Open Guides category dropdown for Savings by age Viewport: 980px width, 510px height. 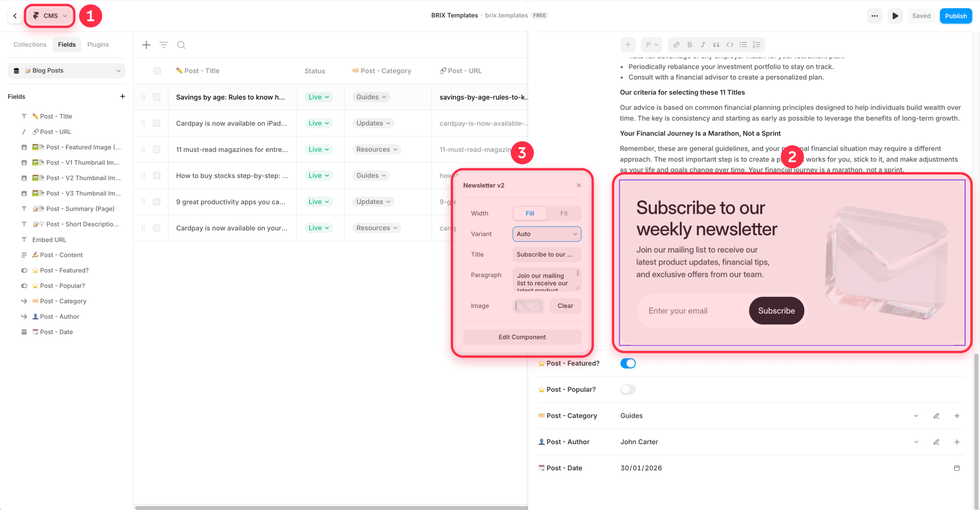click(x=371, y=97)
